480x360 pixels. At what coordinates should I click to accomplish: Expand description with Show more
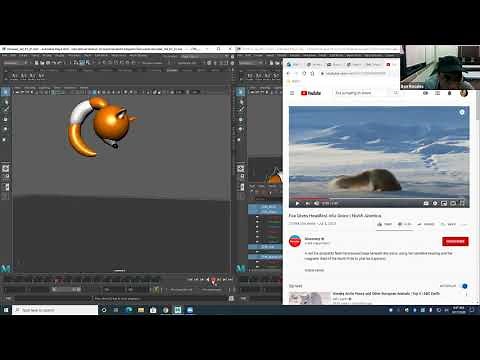click(x=314, y=270)
